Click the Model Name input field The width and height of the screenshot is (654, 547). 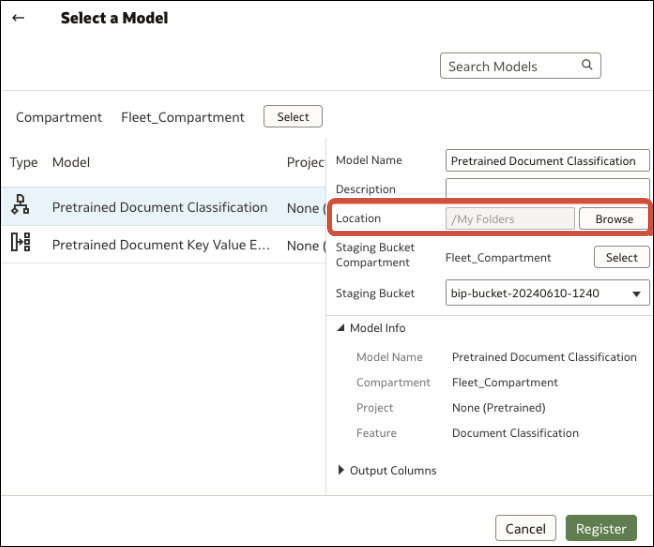547,160
